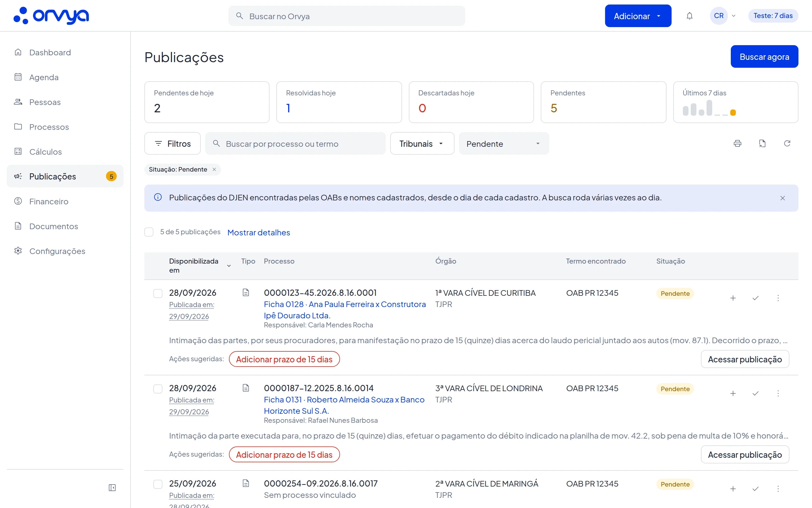Click search magnifier in Buscar no Orvya

[x=239, y=16]
